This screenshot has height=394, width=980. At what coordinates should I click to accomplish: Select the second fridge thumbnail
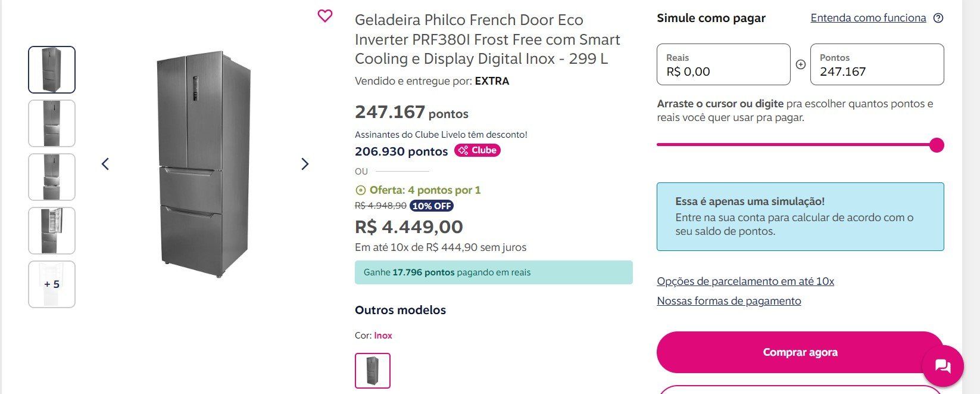click(52, 123)
